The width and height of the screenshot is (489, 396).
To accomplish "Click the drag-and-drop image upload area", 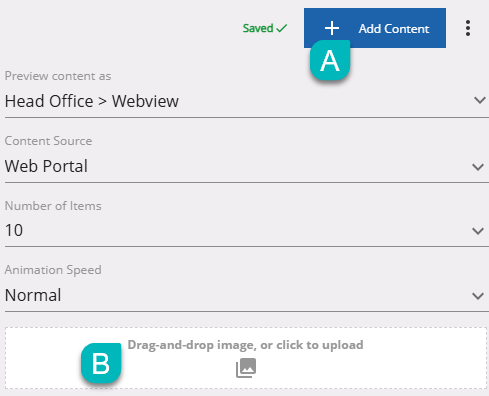I will [x=246, y=358].
